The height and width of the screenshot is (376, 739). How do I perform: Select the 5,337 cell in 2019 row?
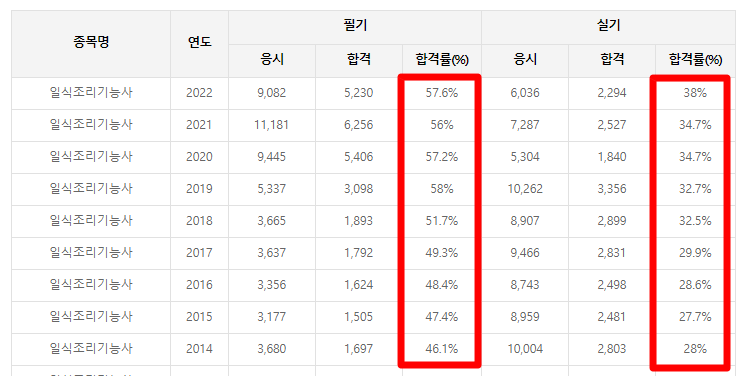coord(271,189)
